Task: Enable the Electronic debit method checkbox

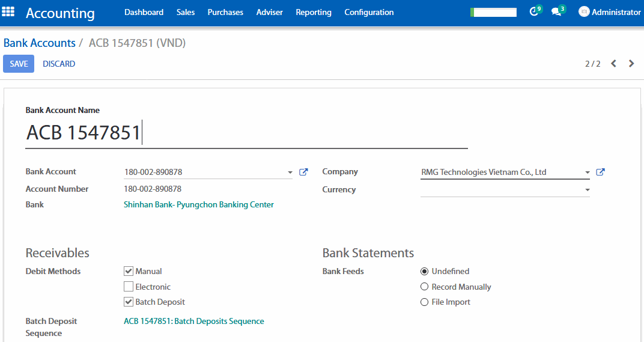Action: pyautogui.click(x=129, y=287)
